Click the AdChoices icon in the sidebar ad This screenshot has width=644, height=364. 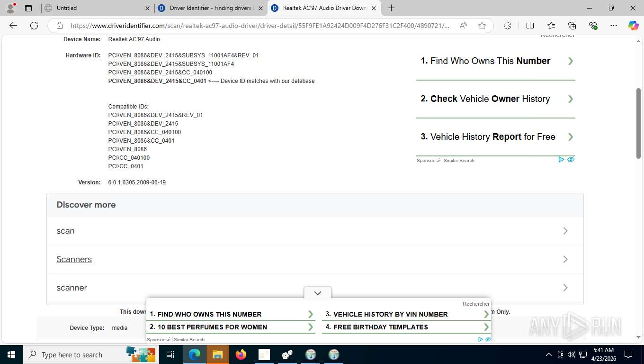pyautogui.click(x=561, y=160)
